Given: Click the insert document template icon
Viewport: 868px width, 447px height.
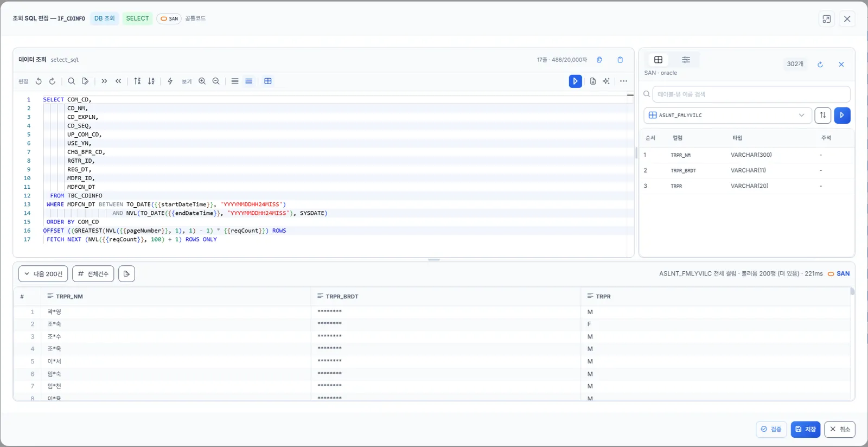Looking at the screenshot, I should 593,81.
